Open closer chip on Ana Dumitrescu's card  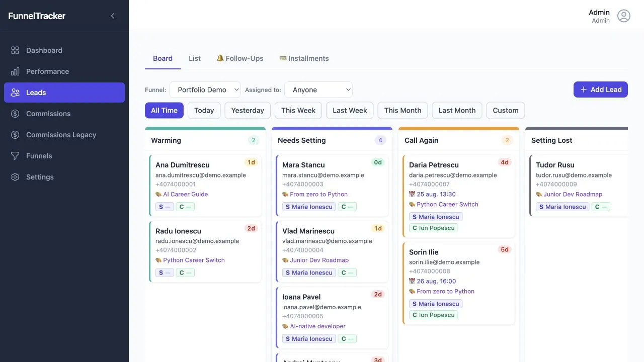185,207
